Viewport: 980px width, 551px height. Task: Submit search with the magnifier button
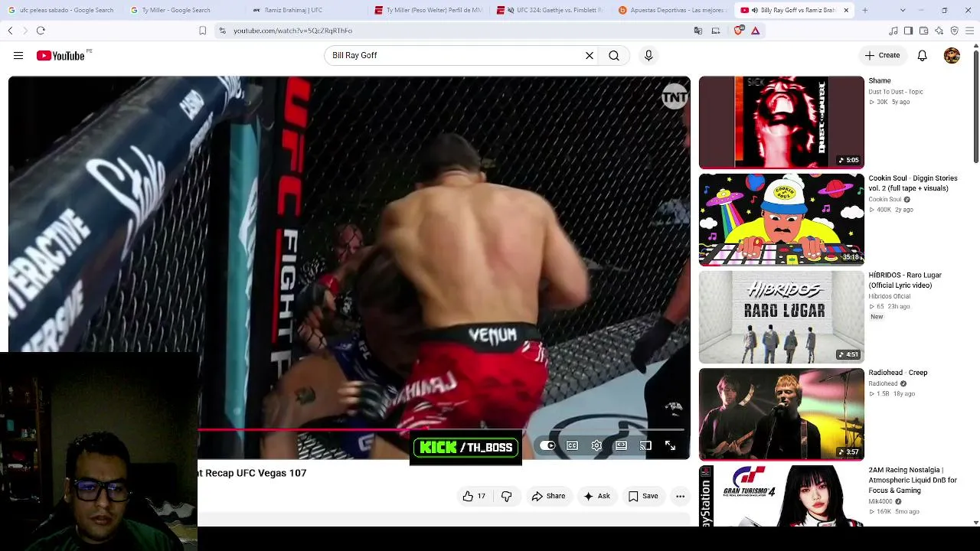point(614,55)
